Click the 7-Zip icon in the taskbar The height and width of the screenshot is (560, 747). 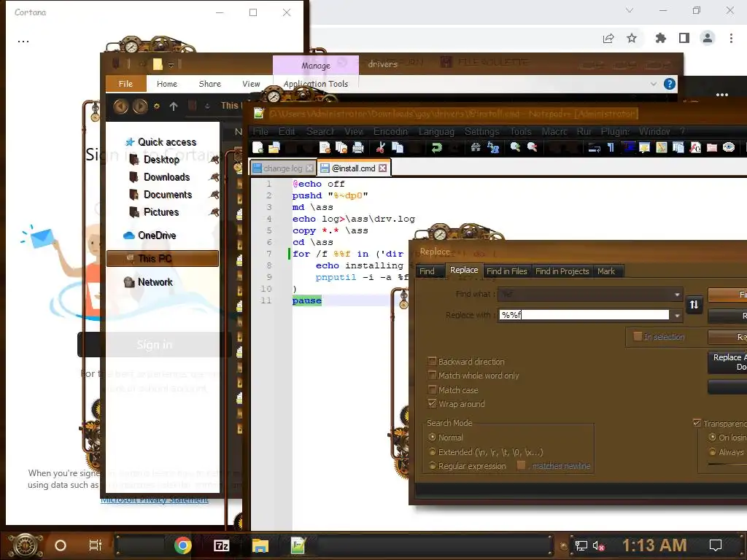pyautogui.click(x=221, y=545)
